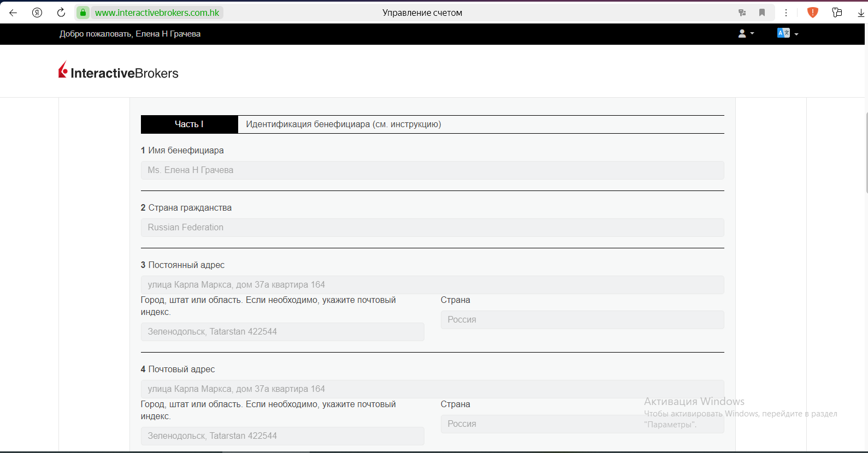Click the "Россия" country field for mailing address
The width and height of the screenshot is (868, 453).
(x=582, y=424)
